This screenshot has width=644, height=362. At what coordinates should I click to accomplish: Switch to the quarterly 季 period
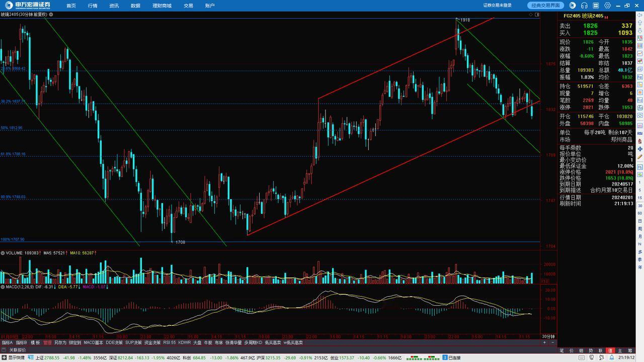640,259
